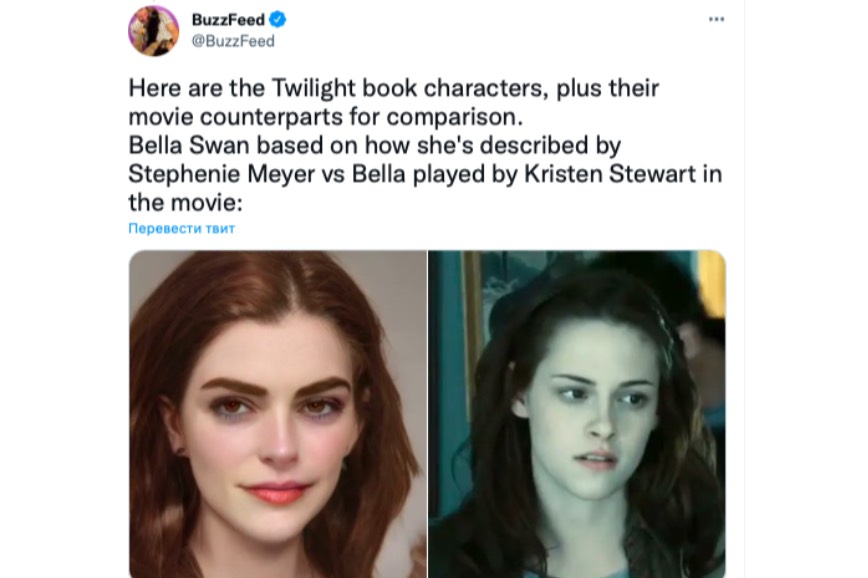Open the movie Bella photo on the right
This screenshot has width=868, height=578.
pyautogui.click(x=577, y=414)
